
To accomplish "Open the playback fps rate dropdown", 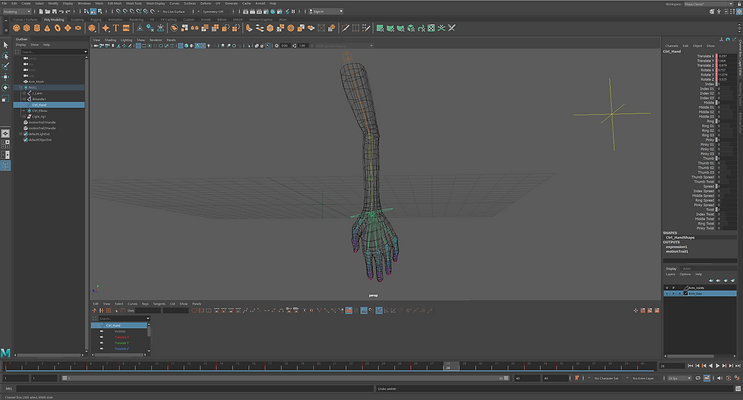I will [679, 378].
